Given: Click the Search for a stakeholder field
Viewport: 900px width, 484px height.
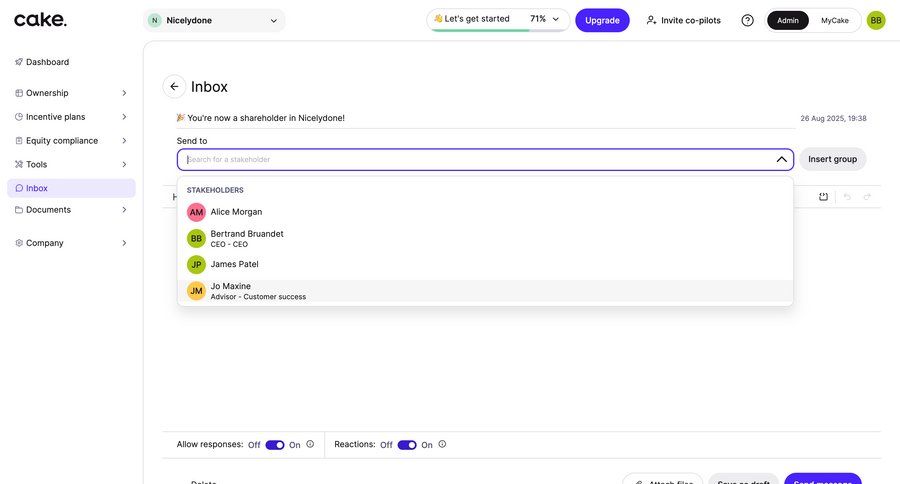Looking at the screenshot, I should 470,159.
